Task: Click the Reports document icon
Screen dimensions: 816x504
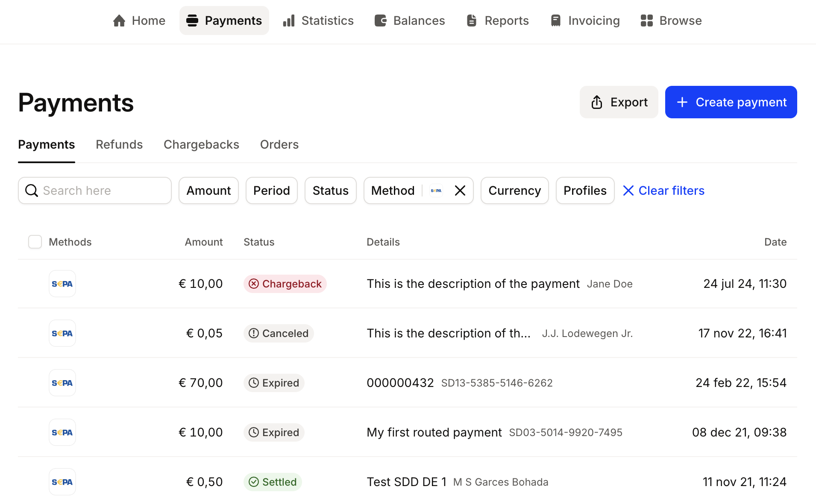Action: pos(472,21)
